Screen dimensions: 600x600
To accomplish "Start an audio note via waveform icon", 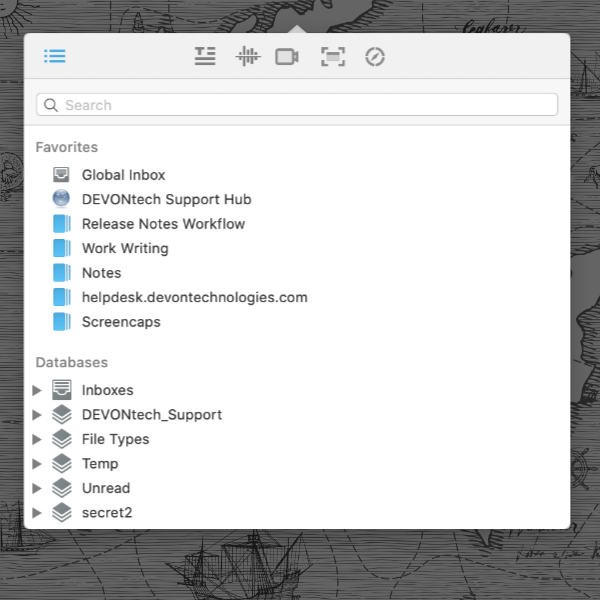I will [x=248, y=56].
